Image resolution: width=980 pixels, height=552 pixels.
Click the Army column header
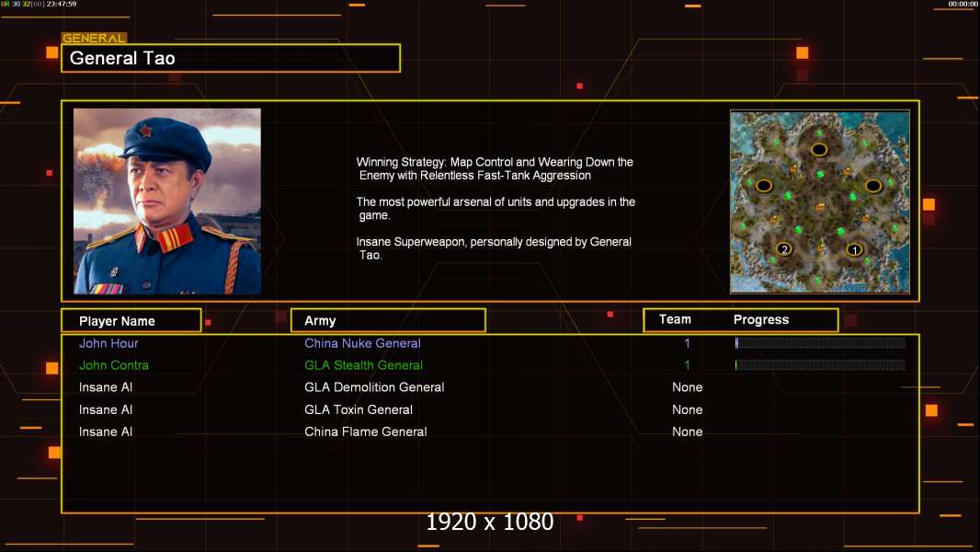(388, 320)
